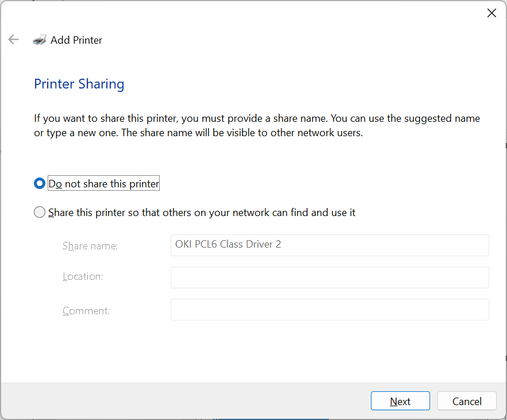
Task: Click the 'Location:' field label
Action: (x=83, y=276)
